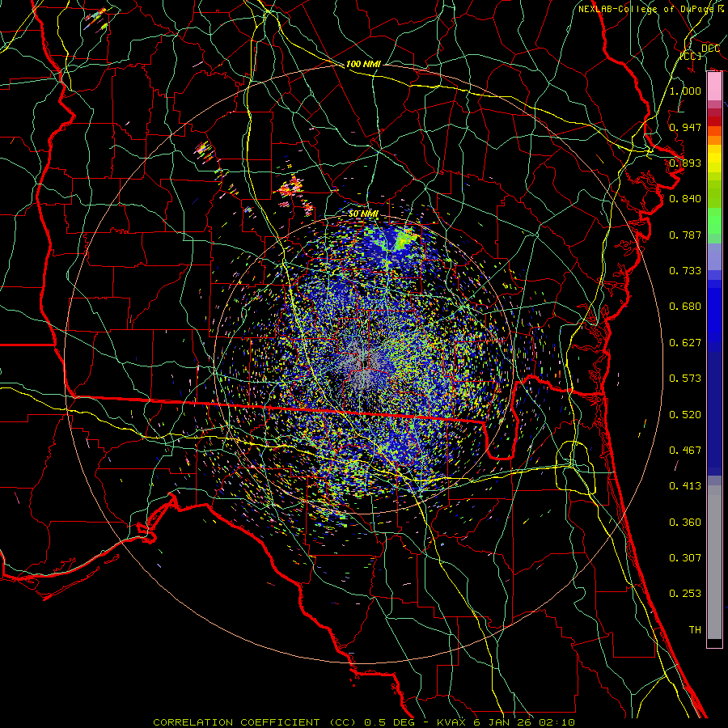728x728 pixels.
Task: Click the 50 NMI range ring label
Action: click(363, 214)
